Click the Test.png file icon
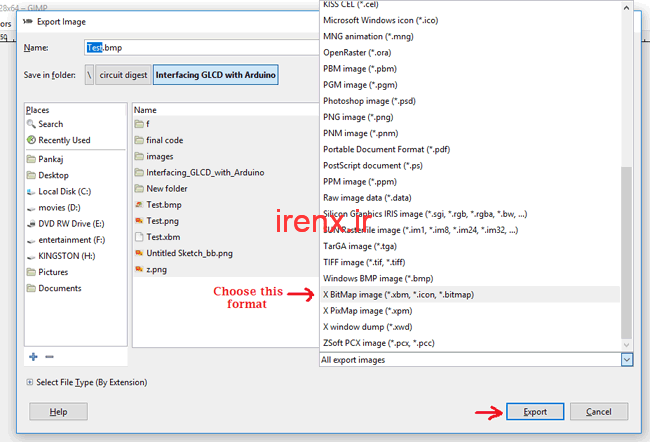This screenshot has width=650, height=442. [139, 221]
